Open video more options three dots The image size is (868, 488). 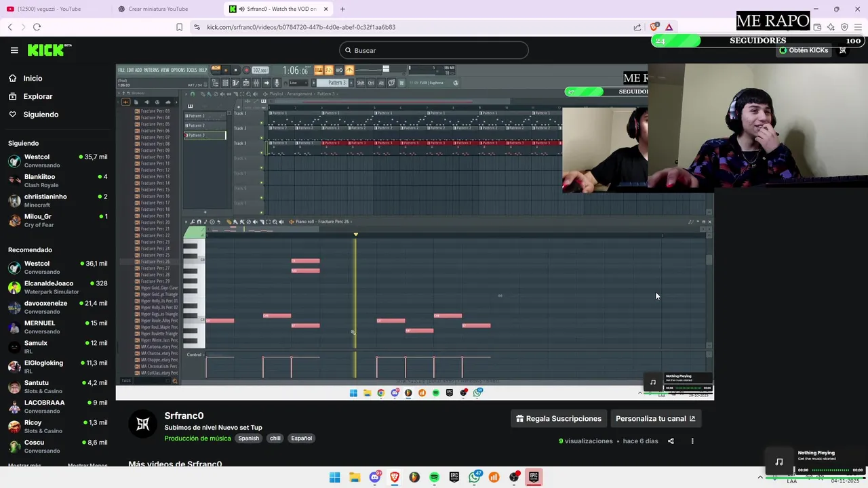(692, 441)
